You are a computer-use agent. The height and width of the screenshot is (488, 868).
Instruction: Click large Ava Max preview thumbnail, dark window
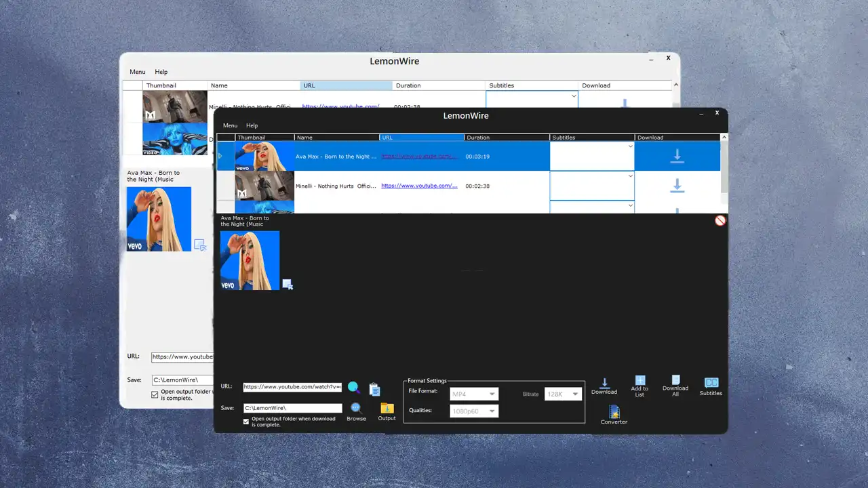pyautogui.click(x=250, y=260)
